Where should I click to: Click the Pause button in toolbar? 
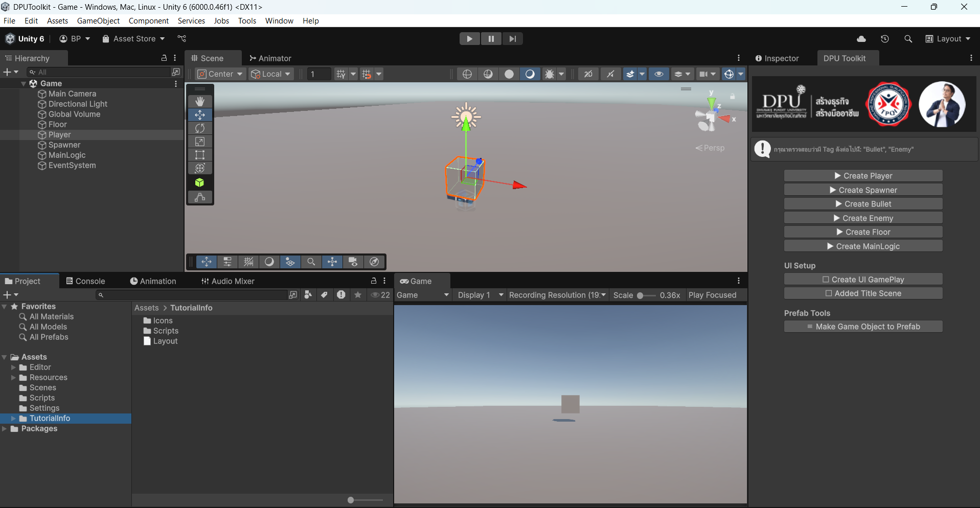tap(491, 39)
